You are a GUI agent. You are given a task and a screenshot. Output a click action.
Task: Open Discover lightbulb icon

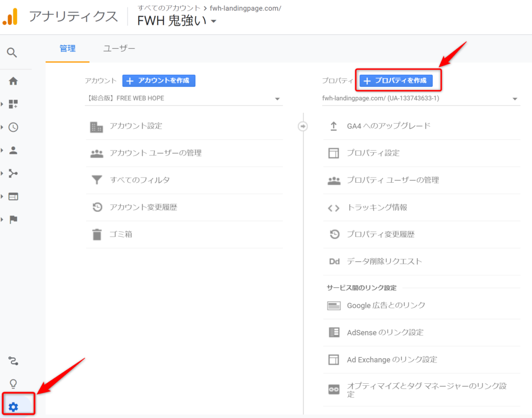coord(13,384)
